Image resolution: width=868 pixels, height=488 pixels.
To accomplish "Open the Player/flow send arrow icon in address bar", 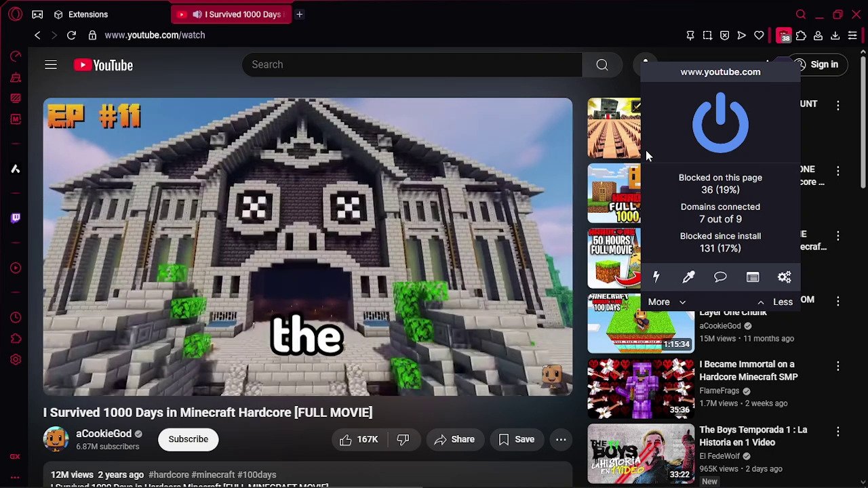I will pos(741,35).
